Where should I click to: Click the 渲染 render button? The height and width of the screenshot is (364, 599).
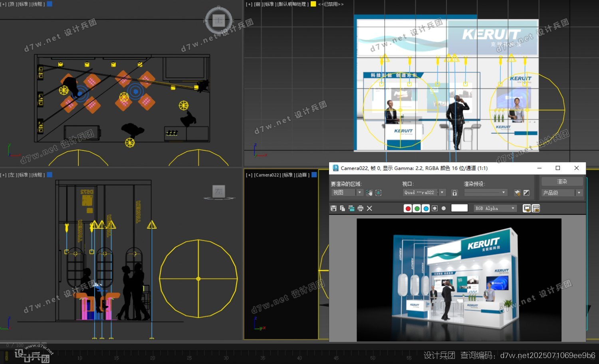tap(562, 182)
